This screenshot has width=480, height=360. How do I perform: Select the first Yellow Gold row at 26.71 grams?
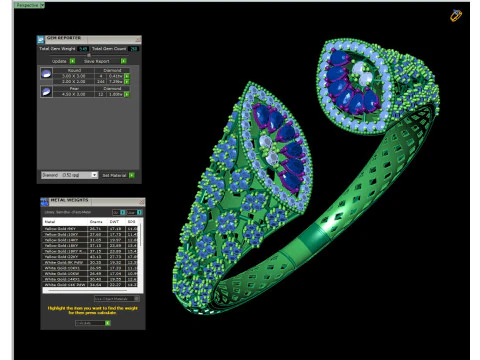[90, 229]
